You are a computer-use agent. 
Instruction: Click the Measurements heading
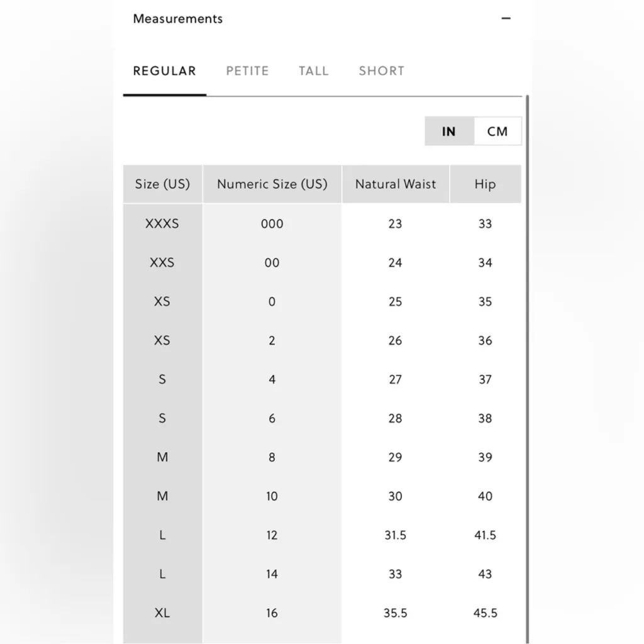[178, 19]
